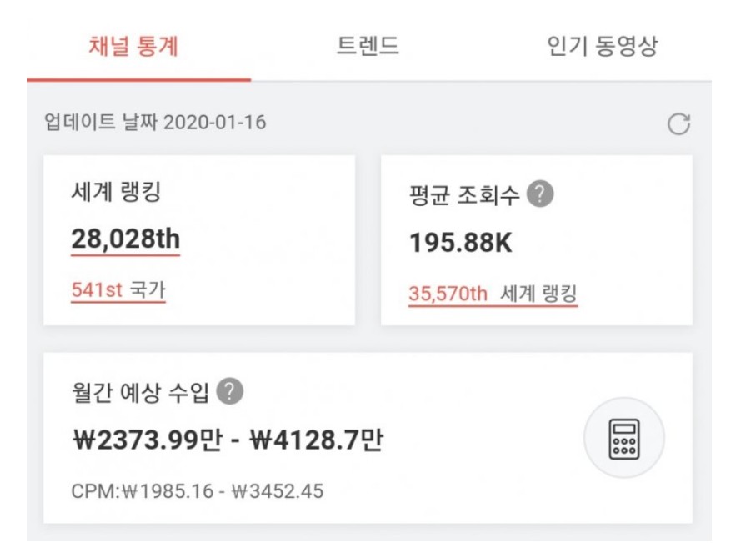Image resolution: width=756 pixels, height=543 pixels.
Task: Refresh the channel statistics data
Action: tap(679, 124)
